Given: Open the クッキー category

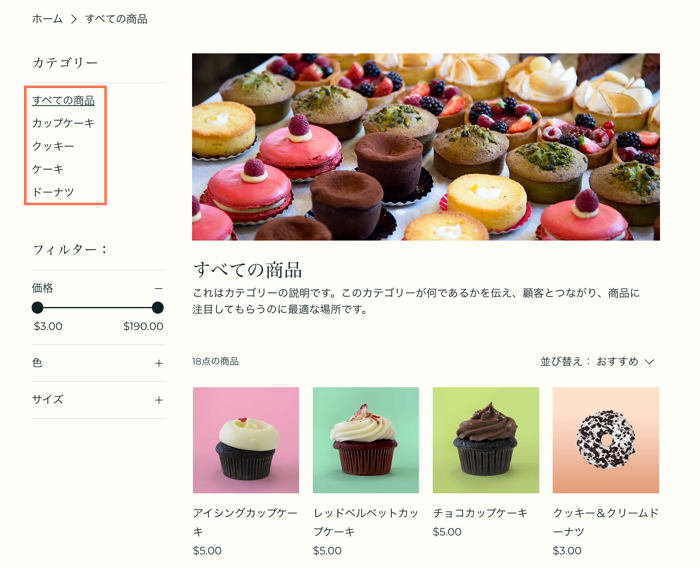Looking at the screenshot, I should 53,146.
